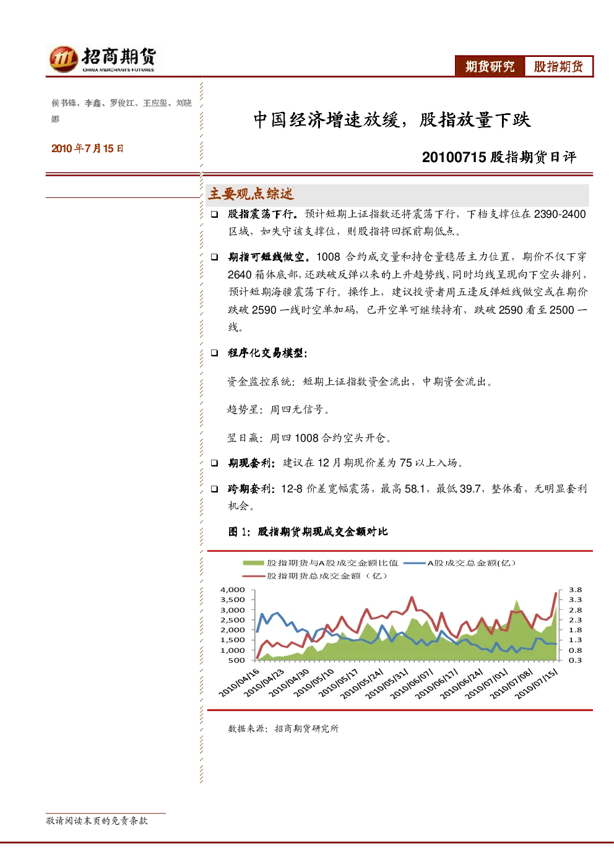
Task: Click the date 2010年7月15日
Action: tap(87, 148)
